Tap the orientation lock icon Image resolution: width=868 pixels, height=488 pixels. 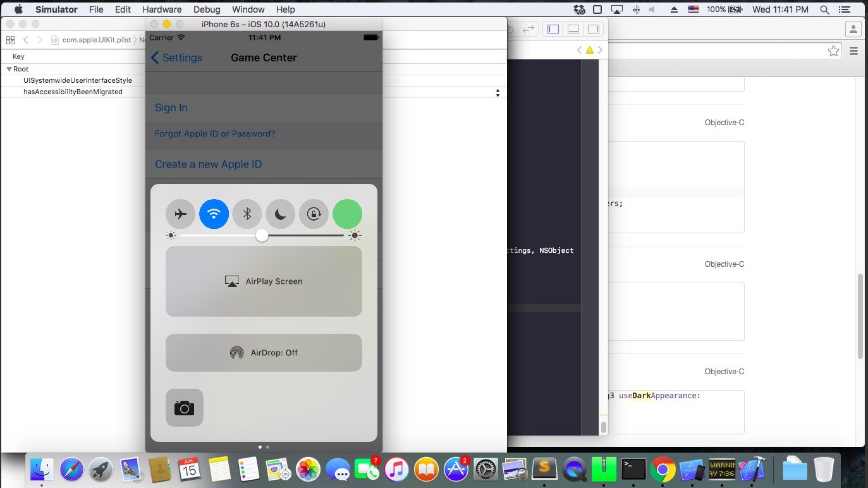(x=314, y=214)
